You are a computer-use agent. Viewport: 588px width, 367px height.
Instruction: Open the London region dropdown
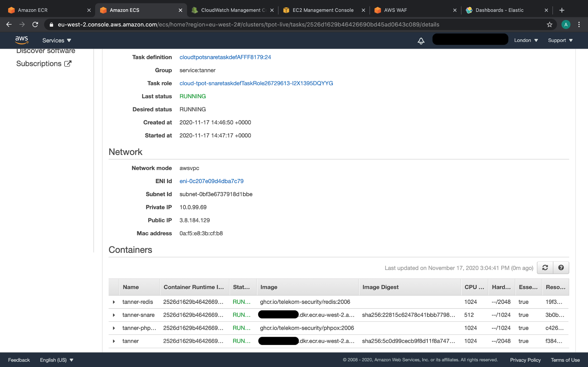point(526,40)
